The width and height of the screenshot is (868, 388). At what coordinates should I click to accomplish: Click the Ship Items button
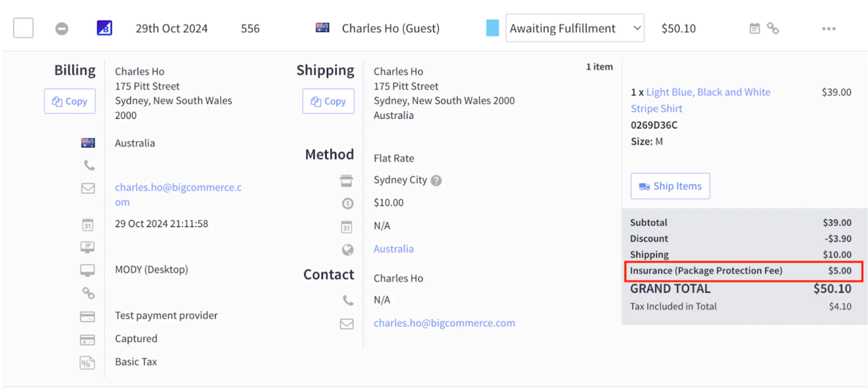[670, 186]
